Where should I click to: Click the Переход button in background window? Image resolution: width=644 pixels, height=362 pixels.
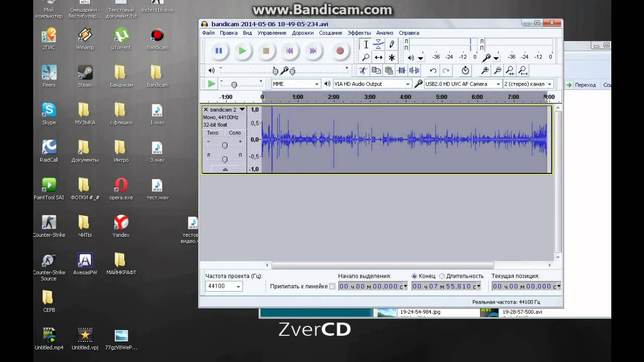[581, 85]
